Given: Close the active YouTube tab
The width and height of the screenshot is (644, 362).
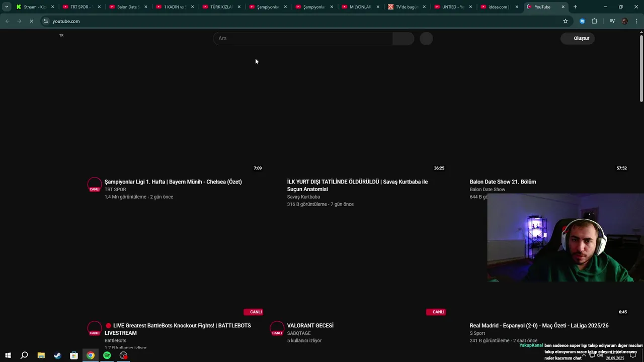Looking at the screenshot, I should pos(563,7).
